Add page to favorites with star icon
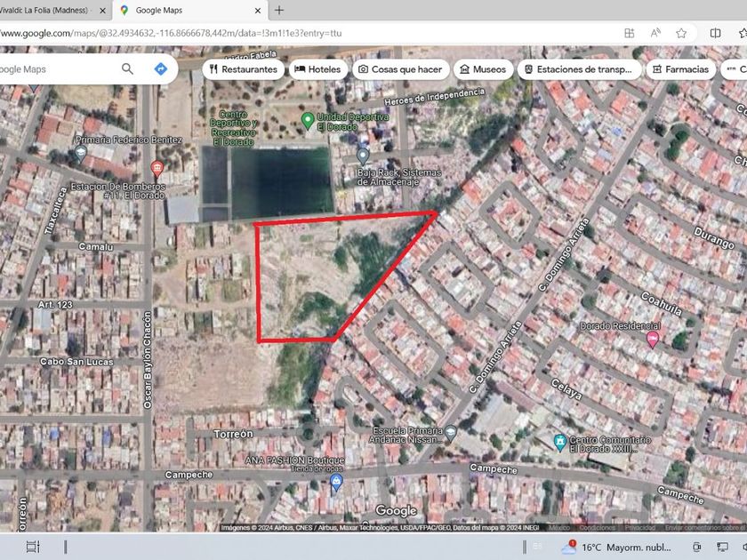747x560 pixels. point(681,33)
